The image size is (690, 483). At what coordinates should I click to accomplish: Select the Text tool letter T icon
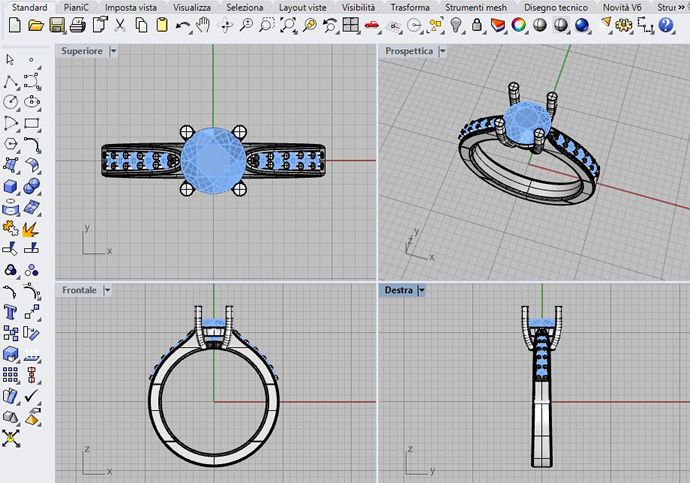pos(10,312)
